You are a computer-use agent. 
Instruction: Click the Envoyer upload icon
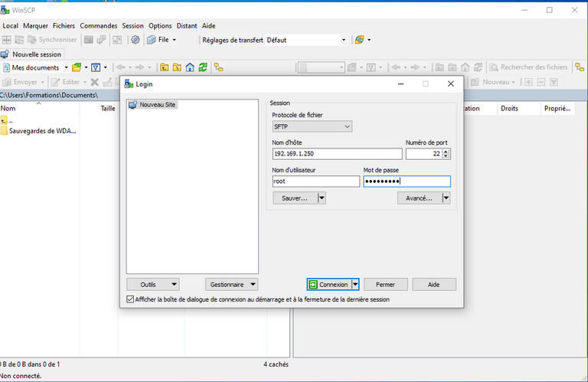[7, 82]
